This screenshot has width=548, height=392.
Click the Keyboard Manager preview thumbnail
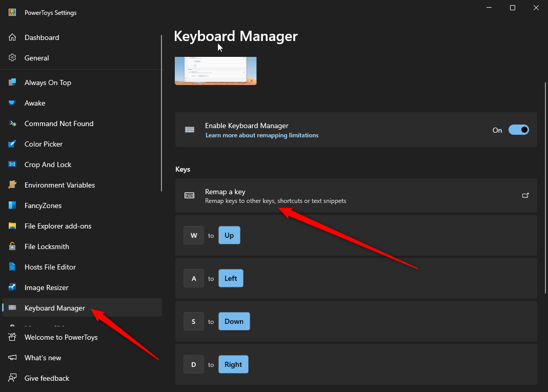tap(215, 71)
